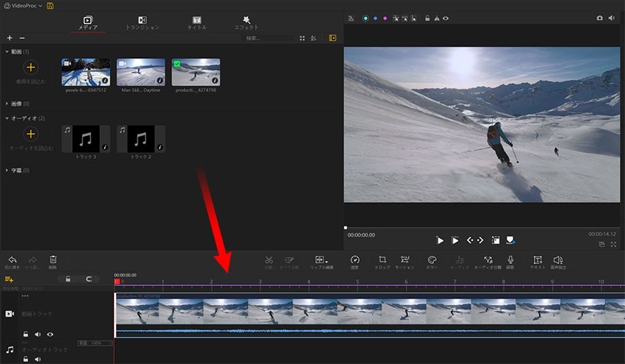Image resolution: width=625 pixels, height=364 pixels.
Task: Switch to the エフェクト tab
Action: [246, 23]
